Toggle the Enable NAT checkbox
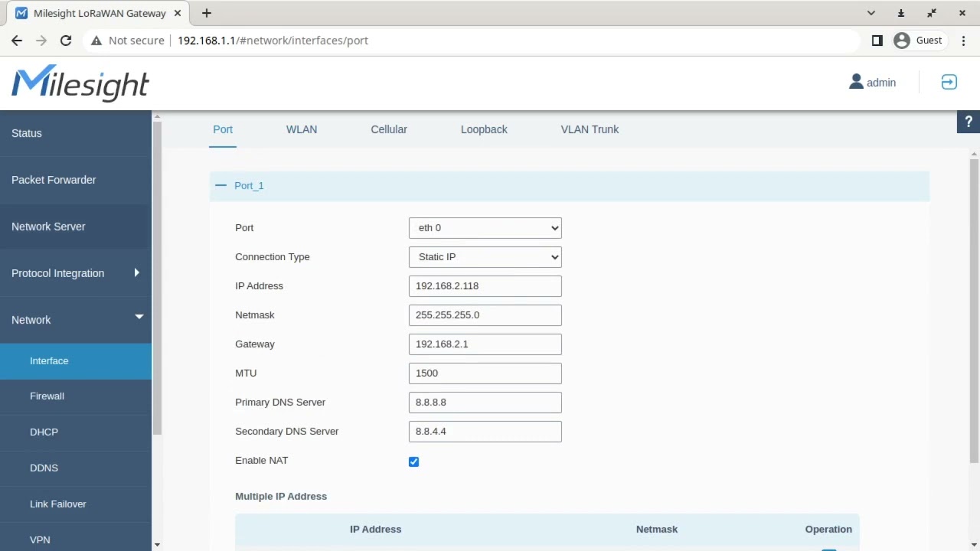 point(414,461)
